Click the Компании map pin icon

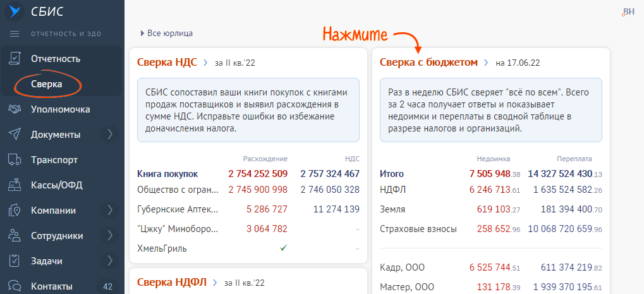pos(15,211)
